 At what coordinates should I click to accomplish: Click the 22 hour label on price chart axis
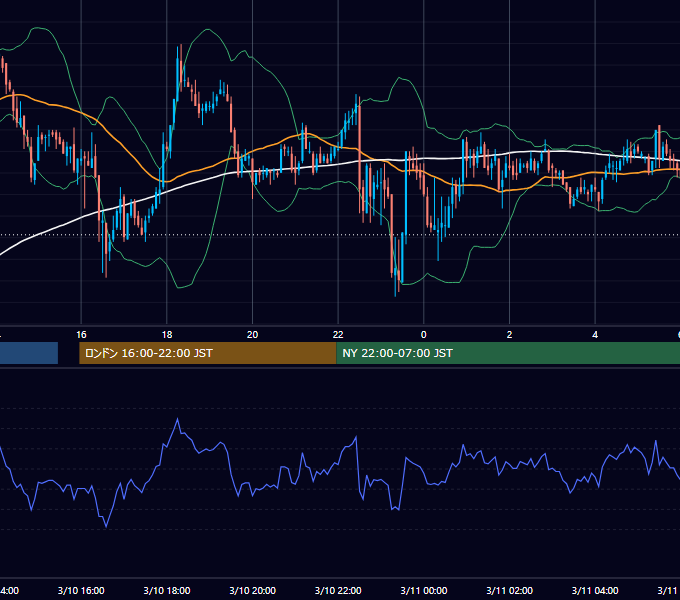[x=338, y=335]
